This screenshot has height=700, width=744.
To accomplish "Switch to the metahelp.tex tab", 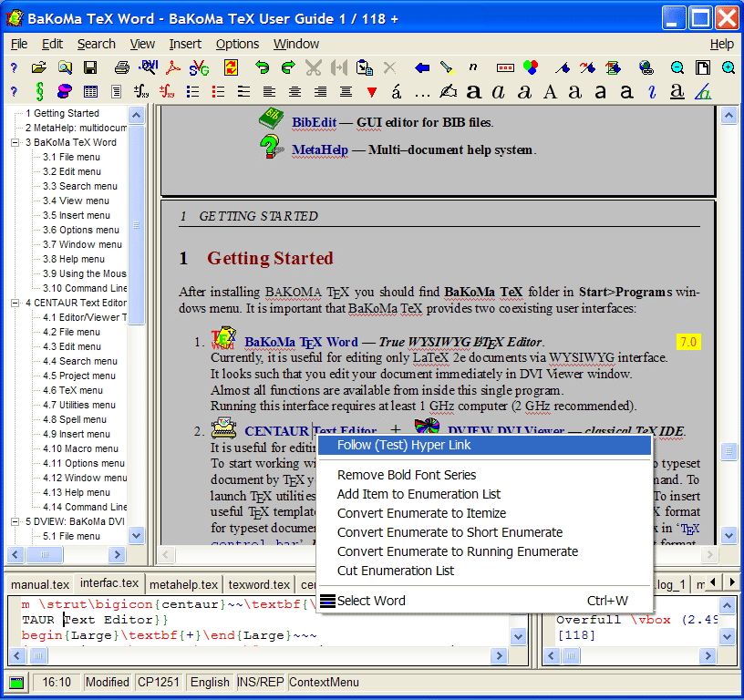I will point(183,584).
